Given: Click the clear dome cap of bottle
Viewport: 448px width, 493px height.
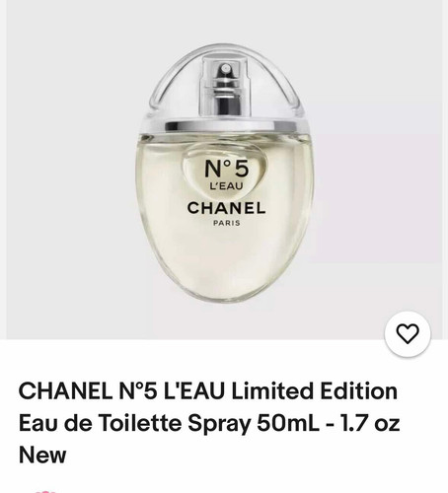Looking at the screenshot, I should click(x=226, y=82).
